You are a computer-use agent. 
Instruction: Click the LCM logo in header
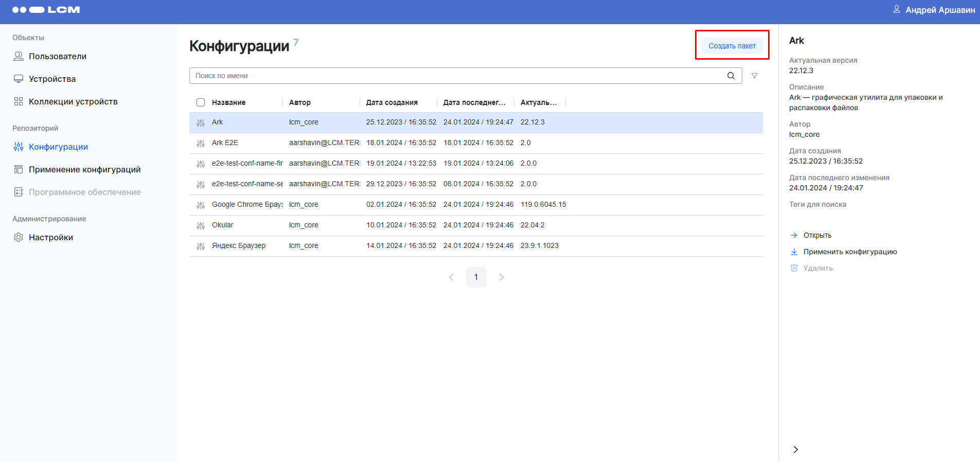pyautogui.click(x=46, y=10)
